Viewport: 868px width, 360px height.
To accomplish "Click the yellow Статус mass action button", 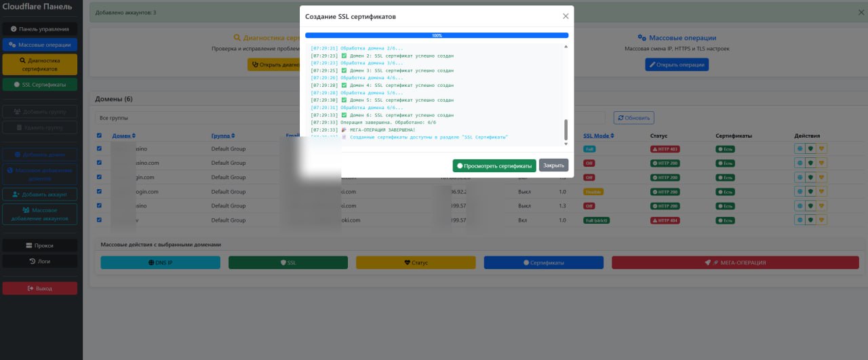I will 416,262.
